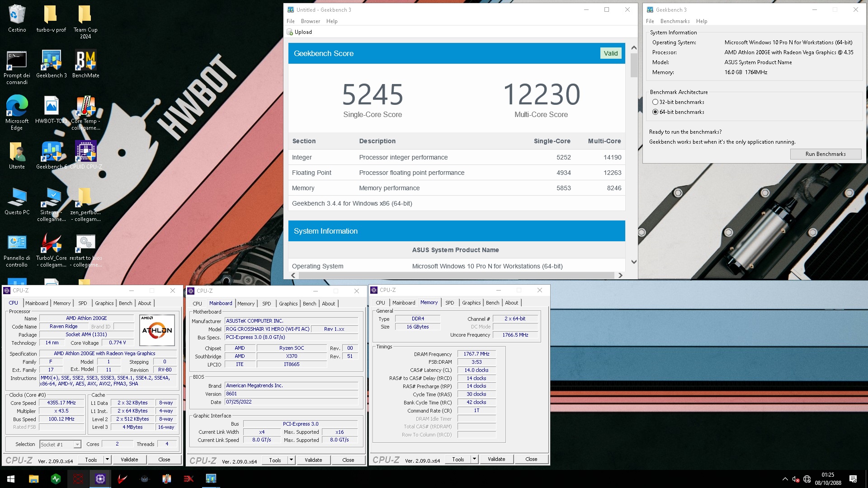Click Validate in first CPU-Z window

click(129, 460)
